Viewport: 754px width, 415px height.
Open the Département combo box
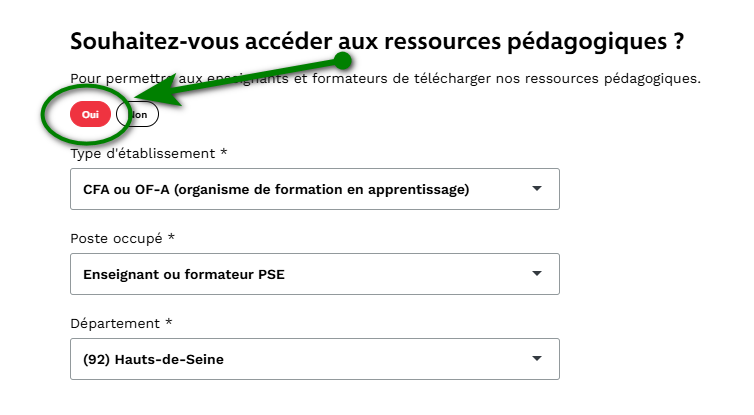coord(314,359)
